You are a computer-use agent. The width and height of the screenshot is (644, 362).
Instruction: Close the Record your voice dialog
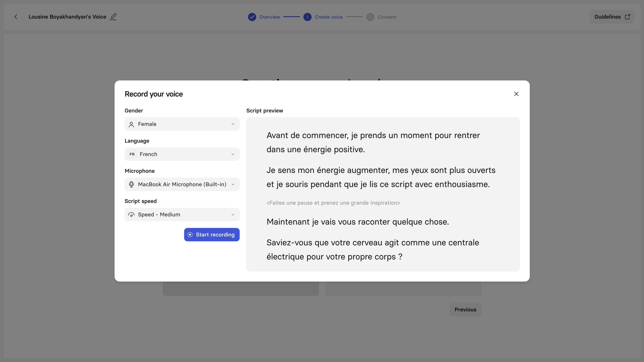516,94
